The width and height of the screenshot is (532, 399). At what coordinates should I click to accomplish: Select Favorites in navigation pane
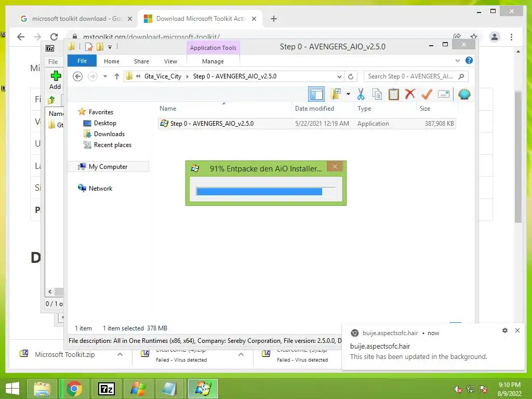click(101, 112)
